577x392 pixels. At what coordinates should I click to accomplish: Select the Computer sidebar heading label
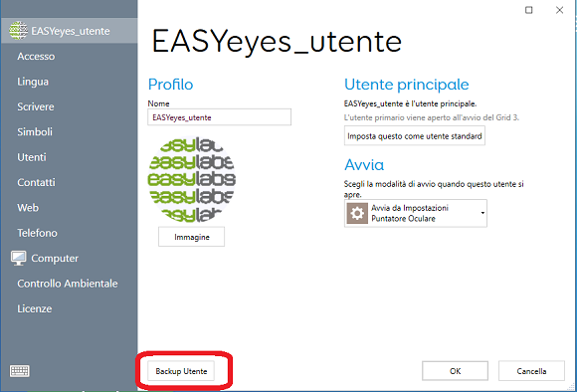55,259
